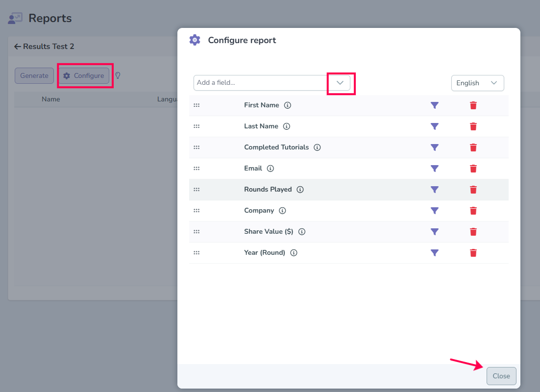Open Configure report settings

tap(84, 76)
